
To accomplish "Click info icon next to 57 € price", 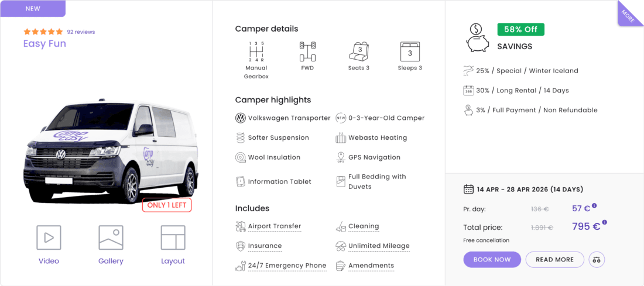I will 594,205.
